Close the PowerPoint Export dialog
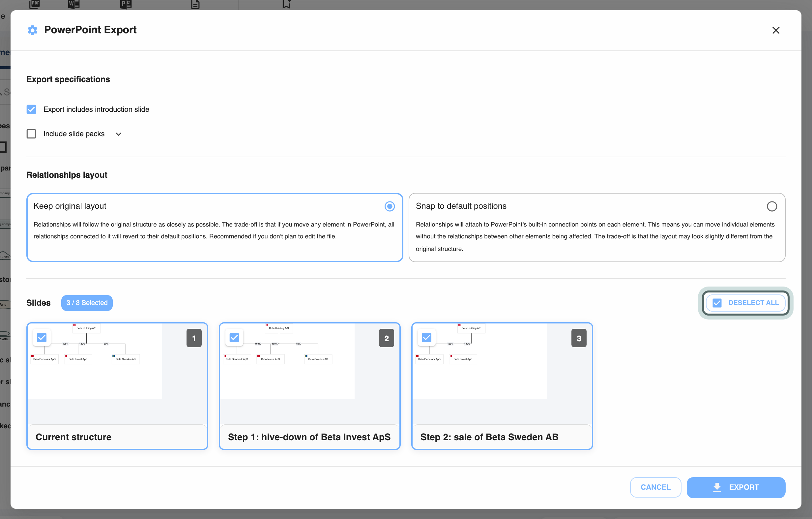The width and height of the screenshot is (812, 519). point(775,30)
